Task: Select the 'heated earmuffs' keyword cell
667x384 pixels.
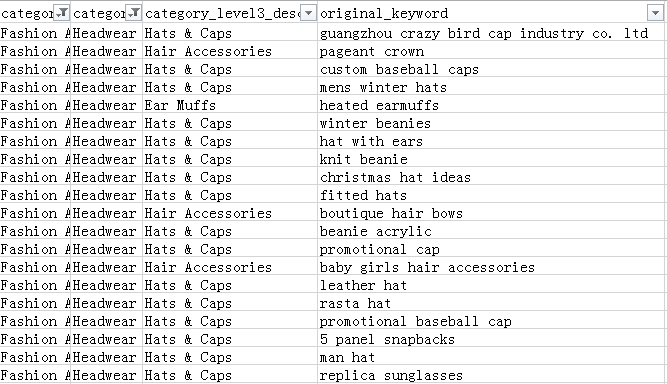Action: [491, 105]
